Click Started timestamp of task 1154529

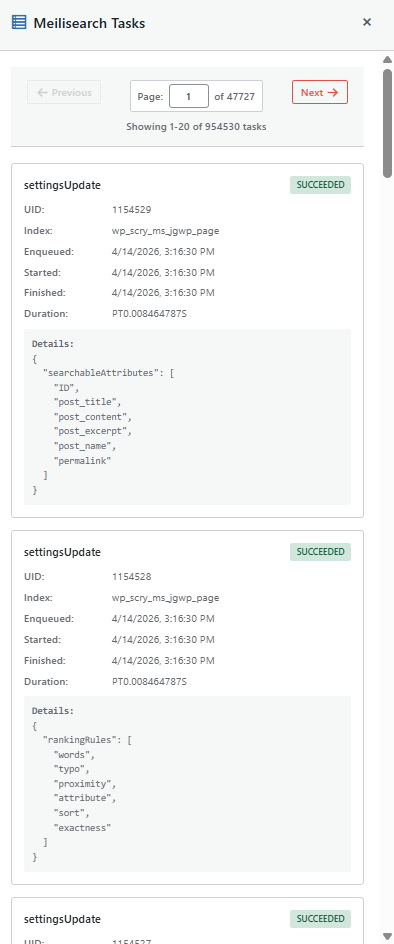coord(163,273)
